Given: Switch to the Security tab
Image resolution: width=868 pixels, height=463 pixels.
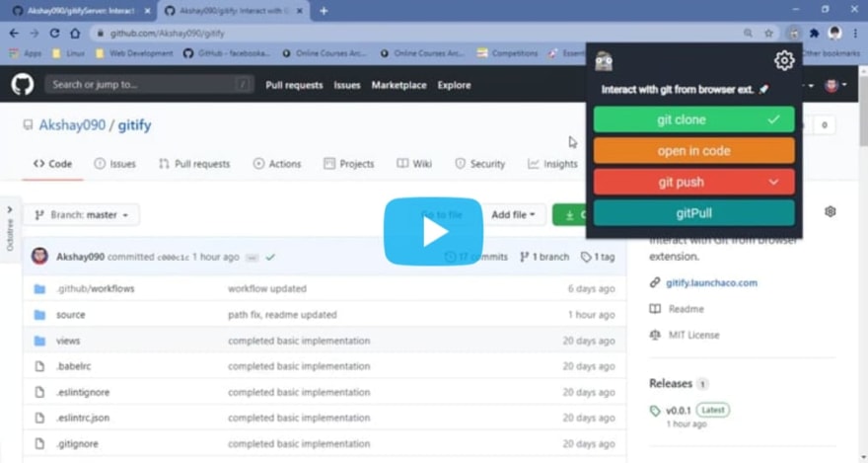Looking at the screenshot, I should (x=479, y=164).
